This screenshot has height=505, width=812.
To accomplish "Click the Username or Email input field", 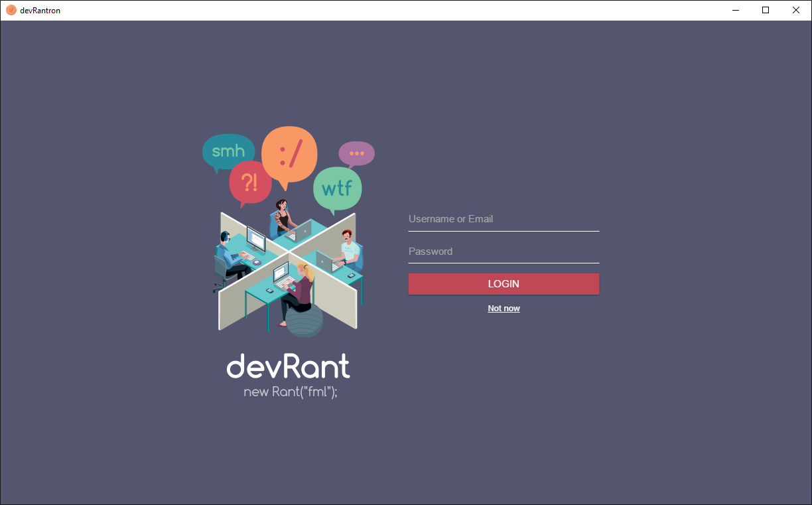I will 504,219.
